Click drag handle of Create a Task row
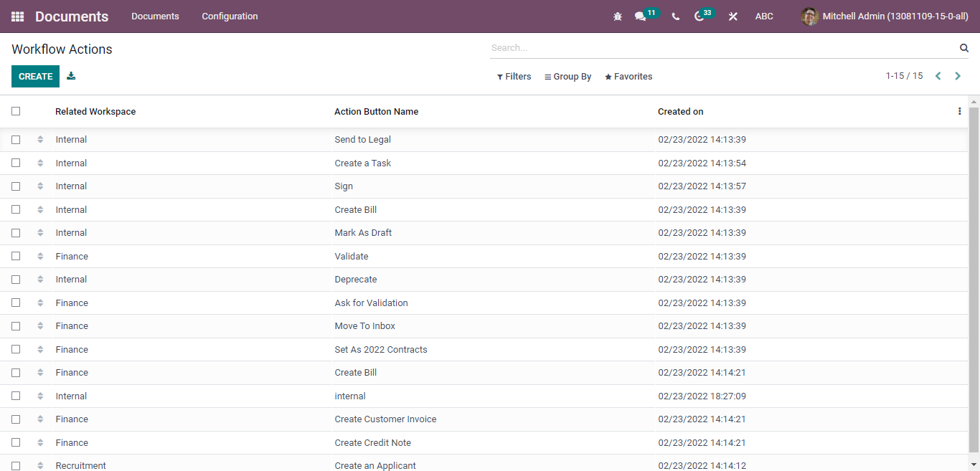980x471 pixels. pyautogui.click(x=40, y=163)
